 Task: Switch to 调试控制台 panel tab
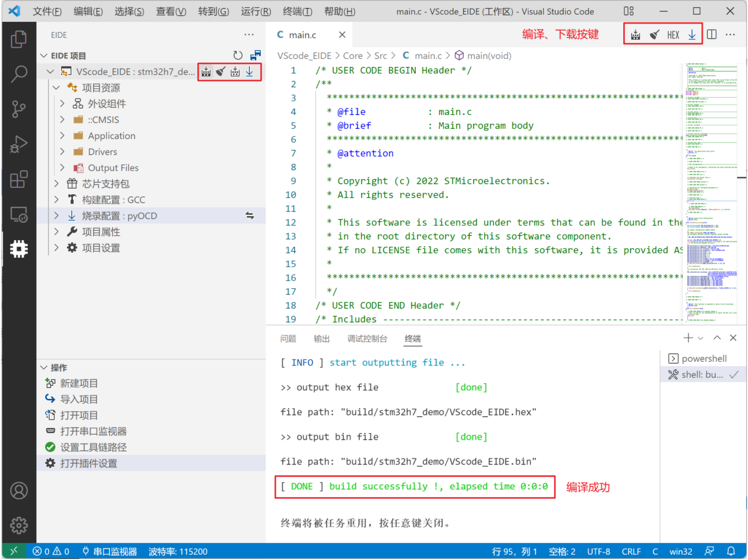[367, 338]
